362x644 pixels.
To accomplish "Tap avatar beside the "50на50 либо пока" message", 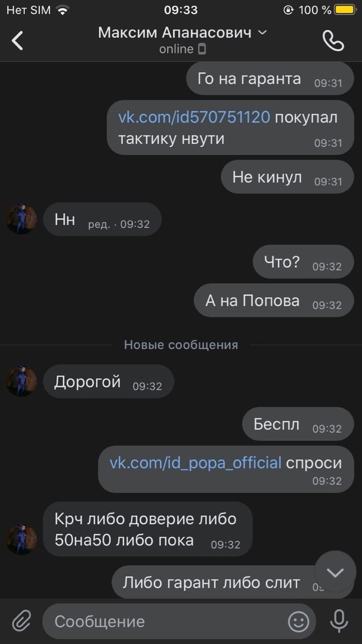I will point(21,539).
